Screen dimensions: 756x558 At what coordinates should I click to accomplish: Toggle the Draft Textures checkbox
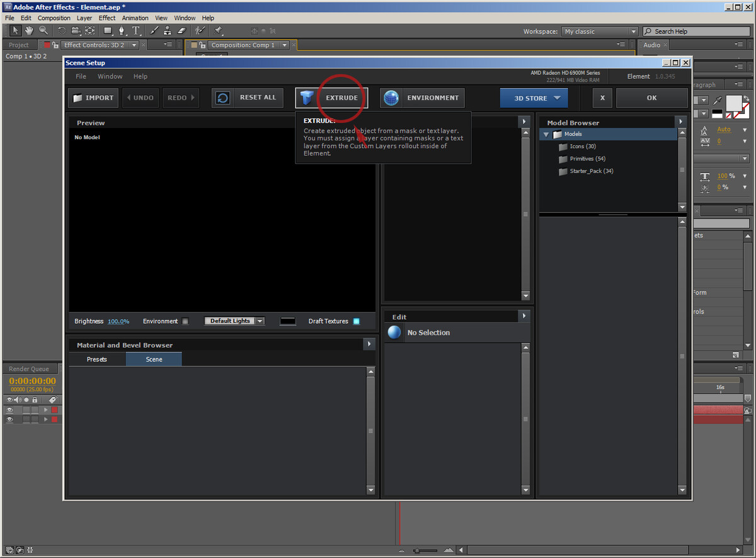click(356, 321)
